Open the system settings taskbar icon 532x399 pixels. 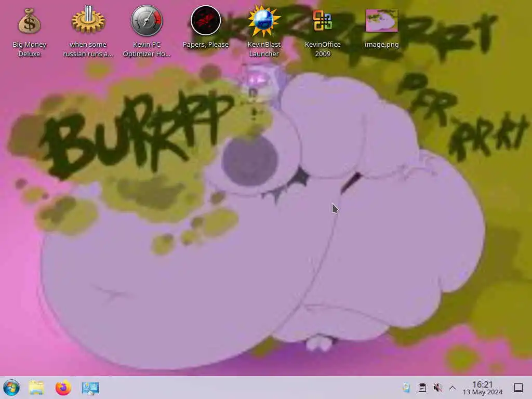(x=90, y=388)
